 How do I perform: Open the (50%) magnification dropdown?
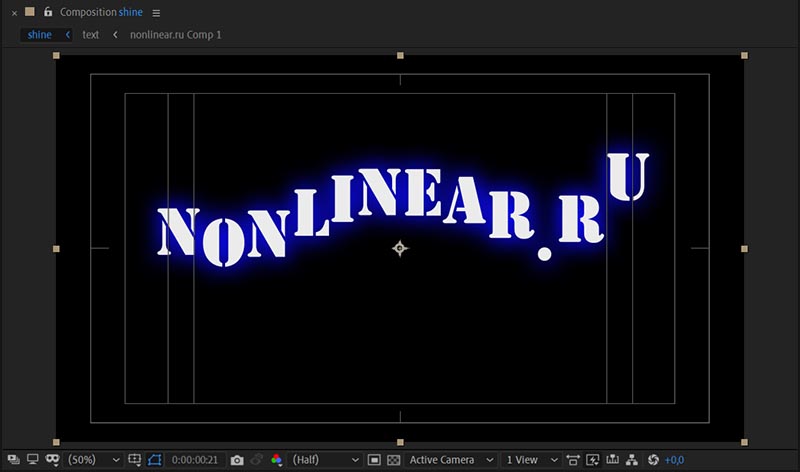pyautogui.click(x=94, y=460)
